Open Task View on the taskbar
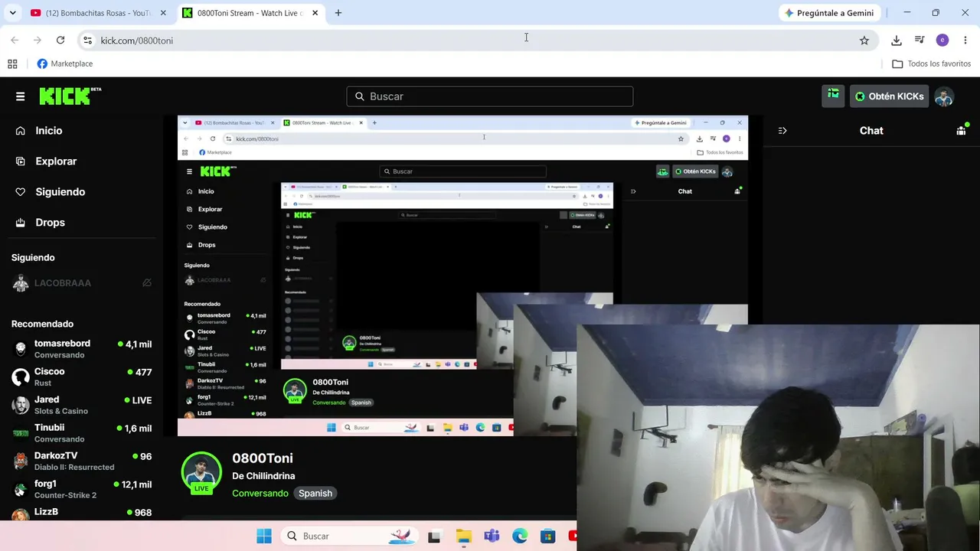The image size is (980, 551). coord(434,536)
